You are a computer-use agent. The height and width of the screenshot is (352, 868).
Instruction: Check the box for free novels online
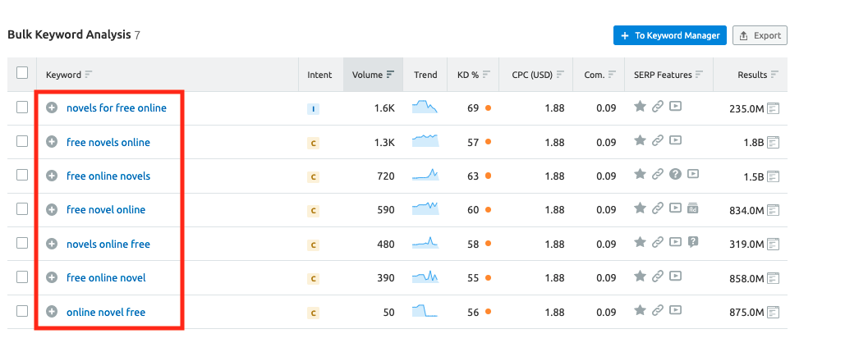pos(22,141)
